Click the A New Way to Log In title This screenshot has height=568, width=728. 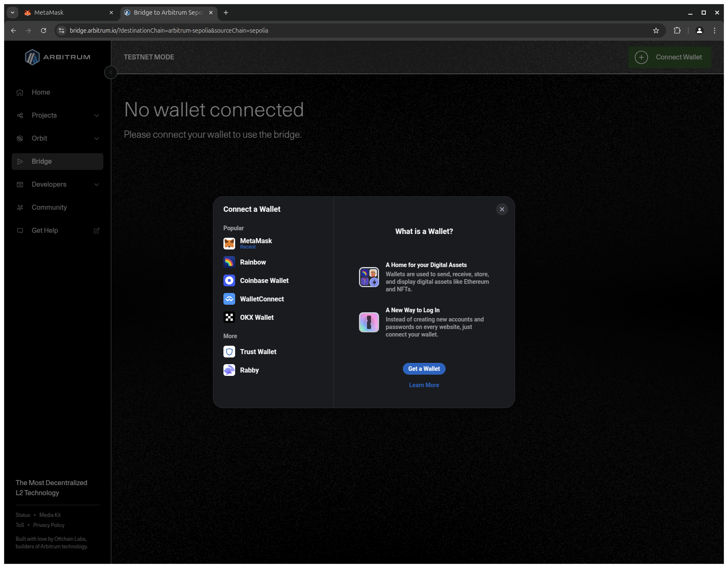pyautogui.click(x=413, y=310)
